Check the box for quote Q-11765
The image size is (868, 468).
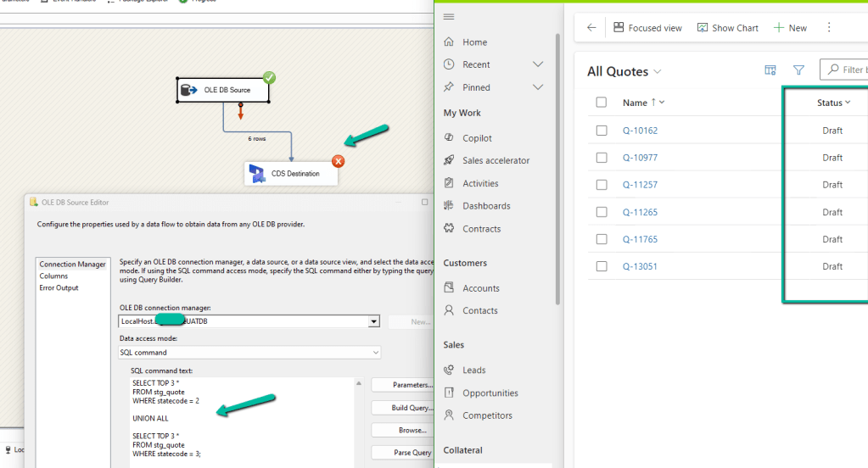[x=602, y=239]
